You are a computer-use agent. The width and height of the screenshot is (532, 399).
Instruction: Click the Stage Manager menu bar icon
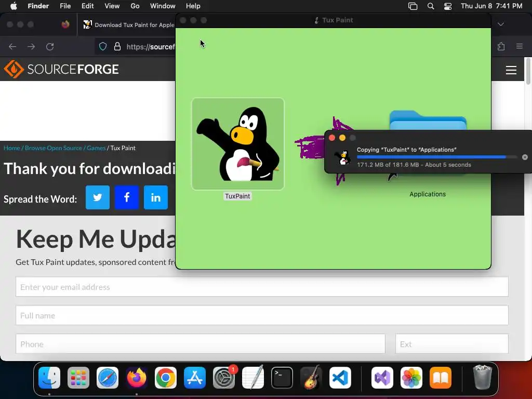point(413,6)
